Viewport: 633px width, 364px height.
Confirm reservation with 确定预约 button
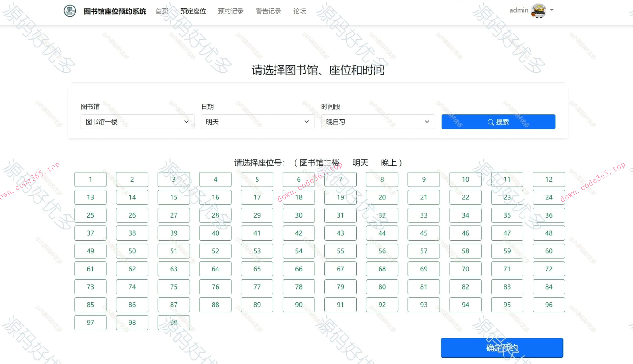click(502, 348)
